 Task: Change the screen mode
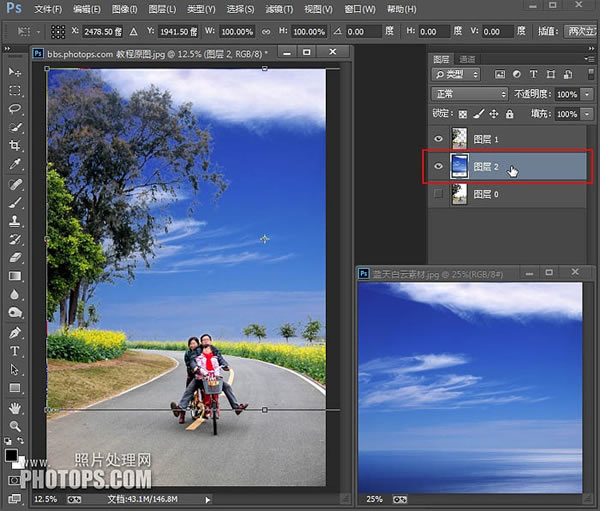[15, 498]
